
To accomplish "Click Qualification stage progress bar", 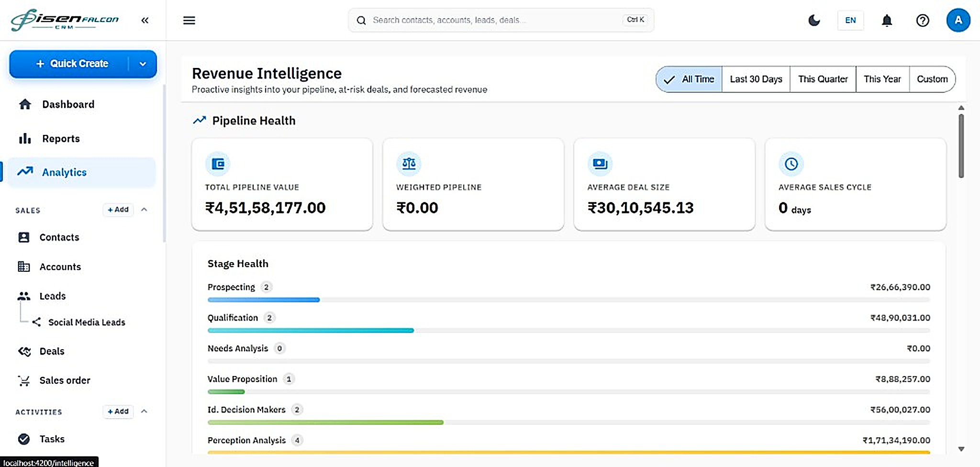I will point(569,331).
